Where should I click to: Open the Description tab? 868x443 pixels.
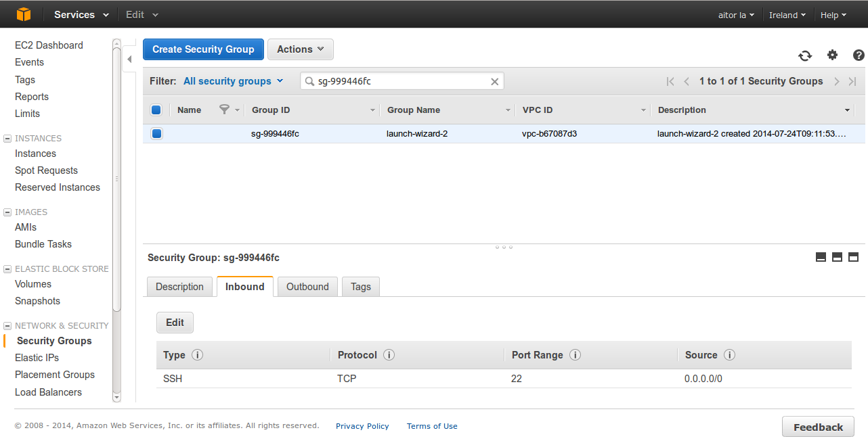(179, 287)
